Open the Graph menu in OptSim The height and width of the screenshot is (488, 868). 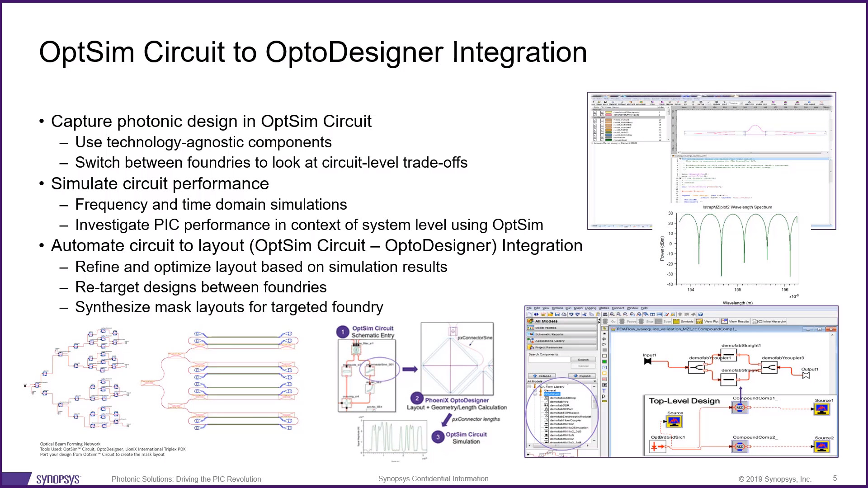tap(578, 308)
